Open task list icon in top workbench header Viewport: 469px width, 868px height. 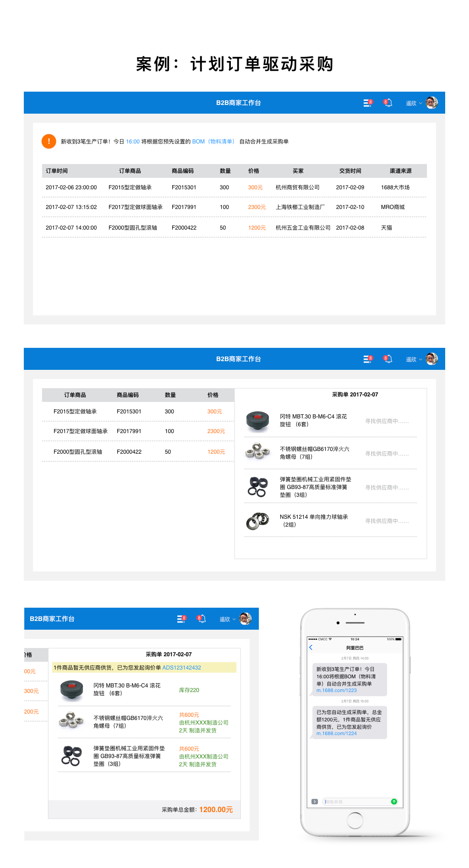coord(368,103)
